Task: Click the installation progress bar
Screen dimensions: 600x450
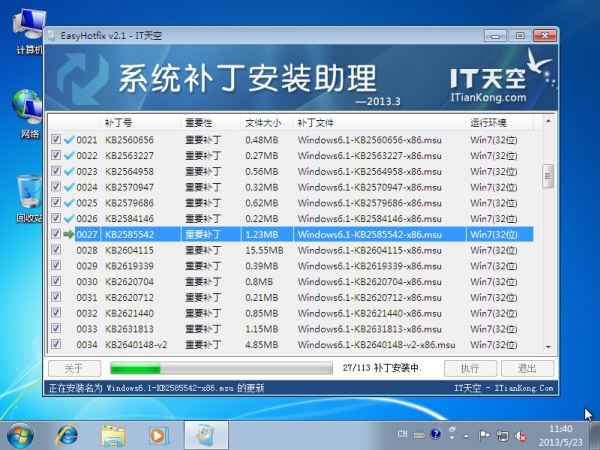Action: [221, 368]
